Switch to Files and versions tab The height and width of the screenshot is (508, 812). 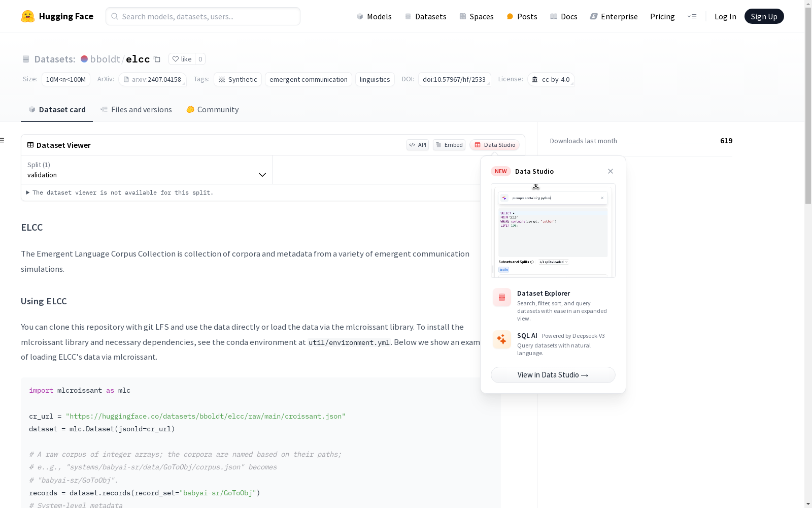pyautogui.click(x=136, y=110)
